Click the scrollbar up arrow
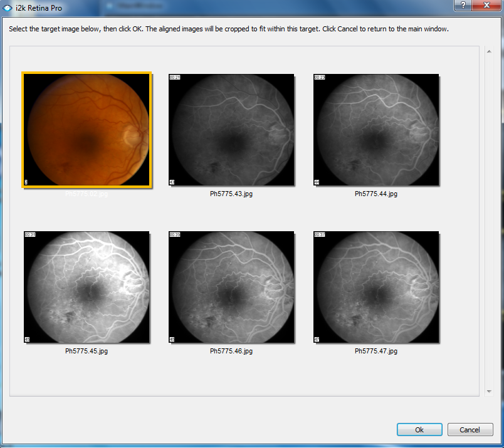 point(489,51)
